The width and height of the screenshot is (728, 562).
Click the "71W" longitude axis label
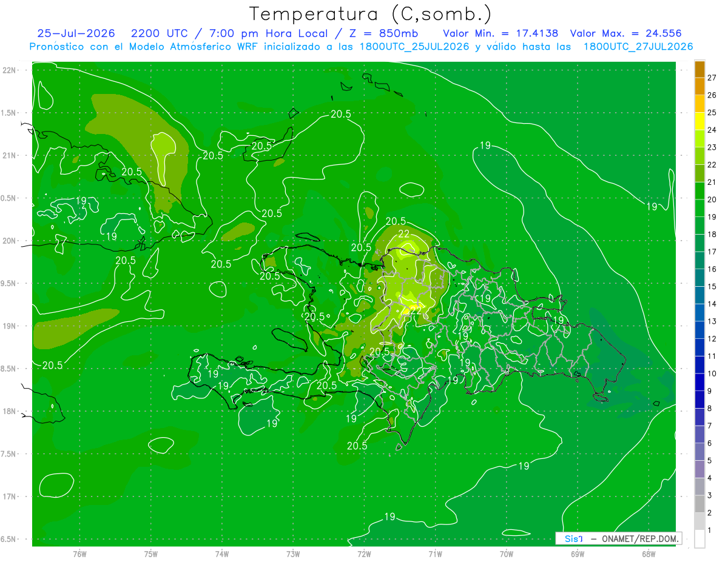(x=435, y=554)
